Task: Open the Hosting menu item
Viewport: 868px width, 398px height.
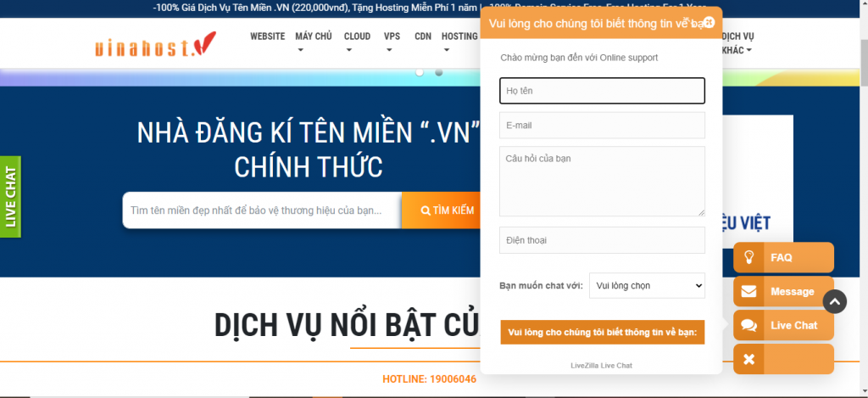Action: point(459,36)
